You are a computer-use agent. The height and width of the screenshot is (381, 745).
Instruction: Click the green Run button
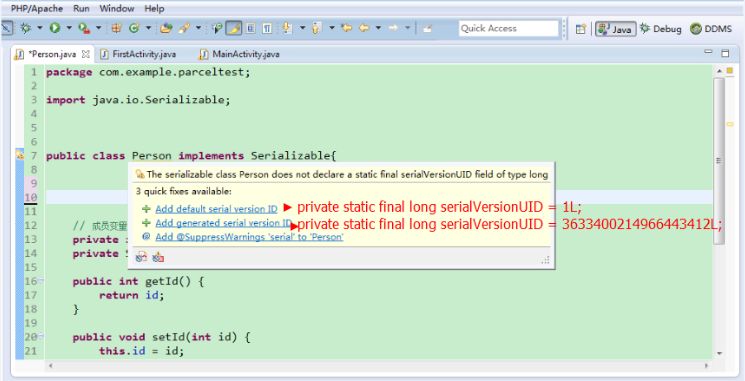click(x=55, y=29)
